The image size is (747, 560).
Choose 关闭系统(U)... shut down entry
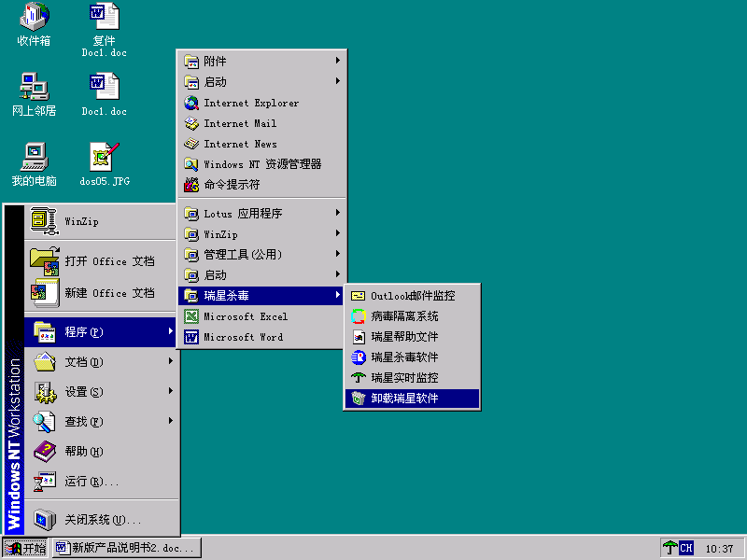pos(102,519)
